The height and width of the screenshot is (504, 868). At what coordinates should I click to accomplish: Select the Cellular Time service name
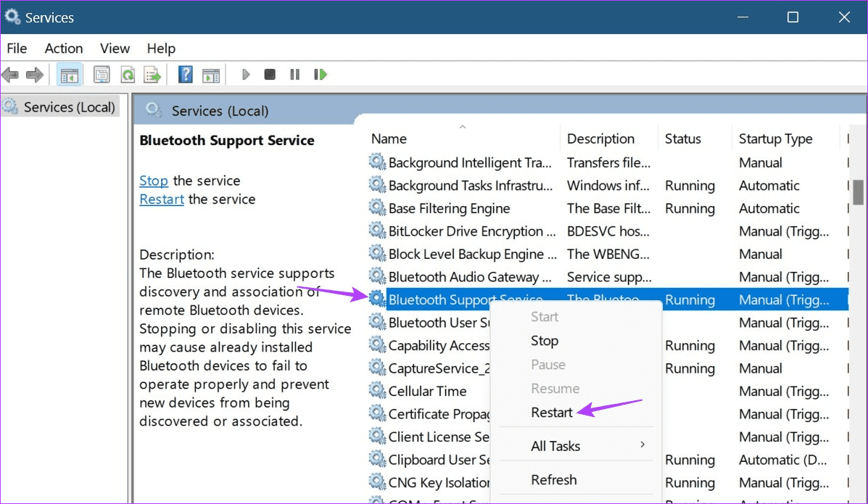click(427, 391)
